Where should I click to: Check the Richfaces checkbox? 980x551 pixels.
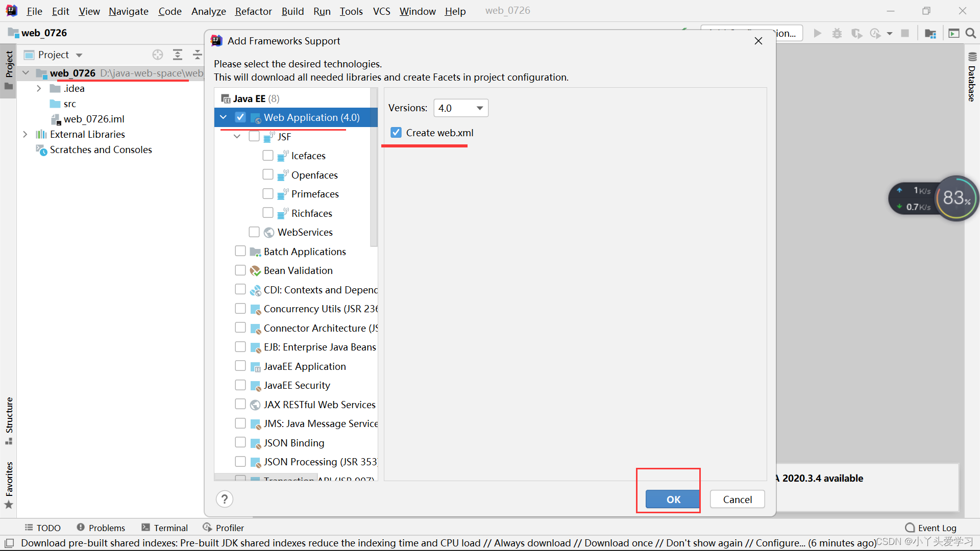[x=268, y=213]
